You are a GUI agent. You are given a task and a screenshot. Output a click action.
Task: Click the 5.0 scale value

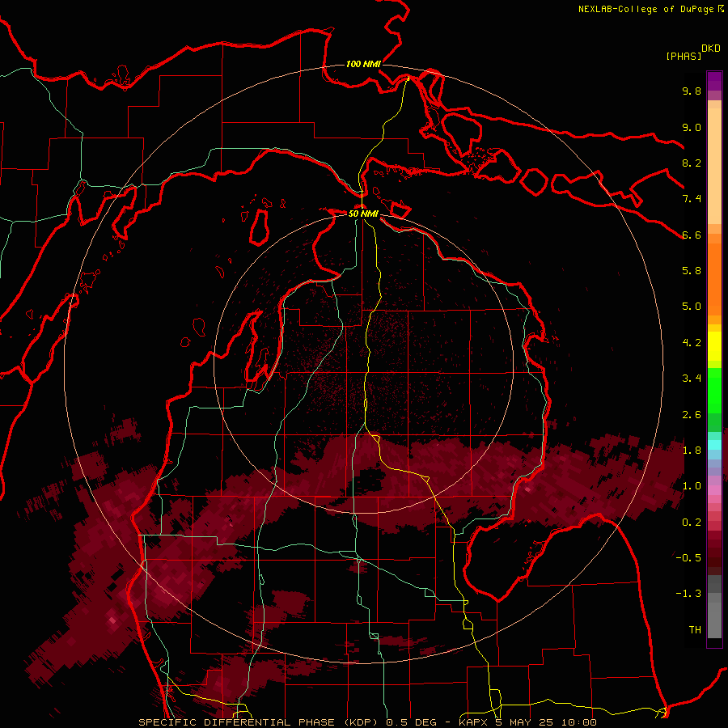(692, 307)
